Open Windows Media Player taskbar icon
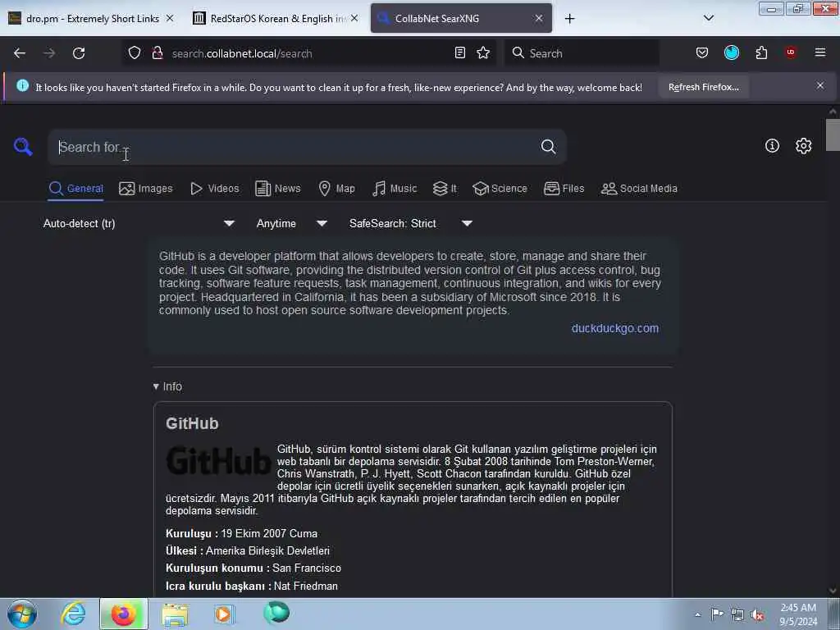 point(224,614)
